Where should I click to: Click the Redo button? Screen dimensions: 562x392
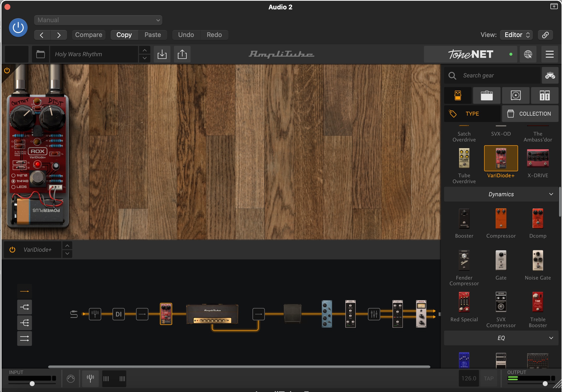[x=214, y=35]
